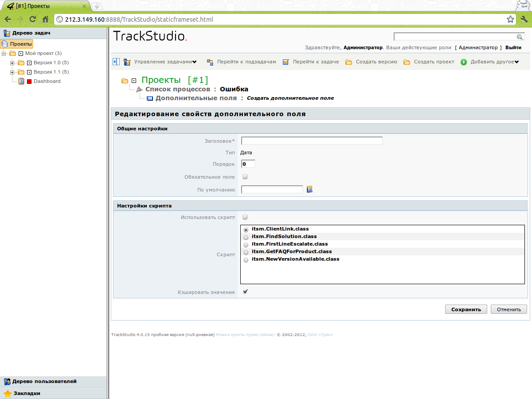
Task: Click Версия 1.0 folder icon
Action: click(x=21, y=63)
